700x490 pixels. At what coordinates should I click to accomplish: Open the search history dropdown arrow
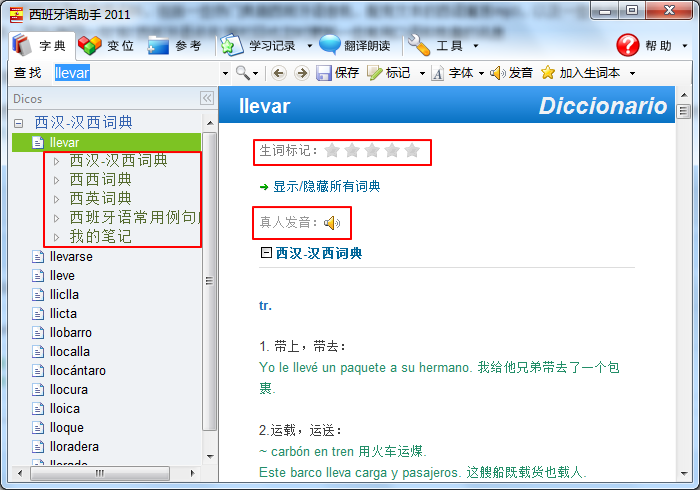225,73
